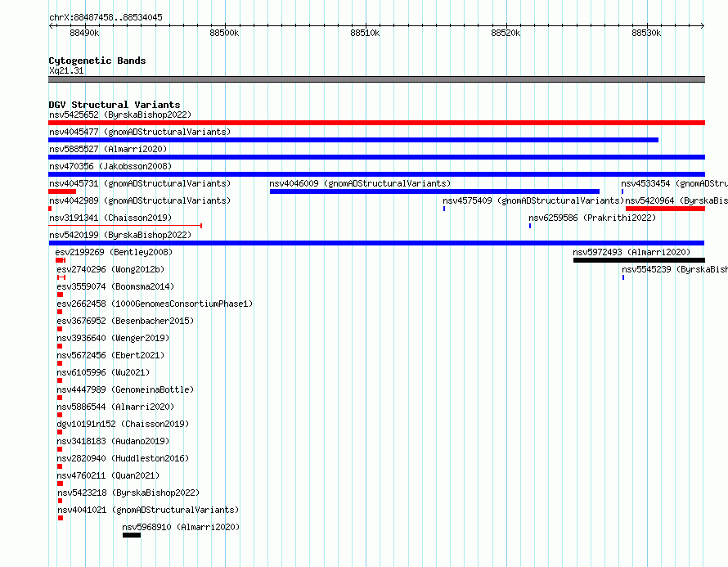Viewport: 728px width, 567px height.
Task: Open esv3559074 (Boomsma2014) label
Action: coord(115,286)
